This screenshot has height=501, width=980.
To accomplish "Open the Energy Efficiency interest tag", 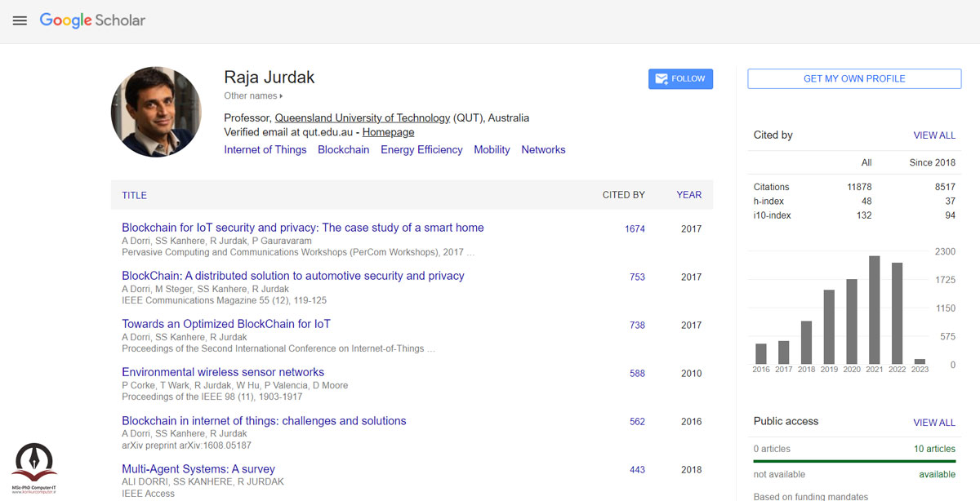I will coord(421,150).
